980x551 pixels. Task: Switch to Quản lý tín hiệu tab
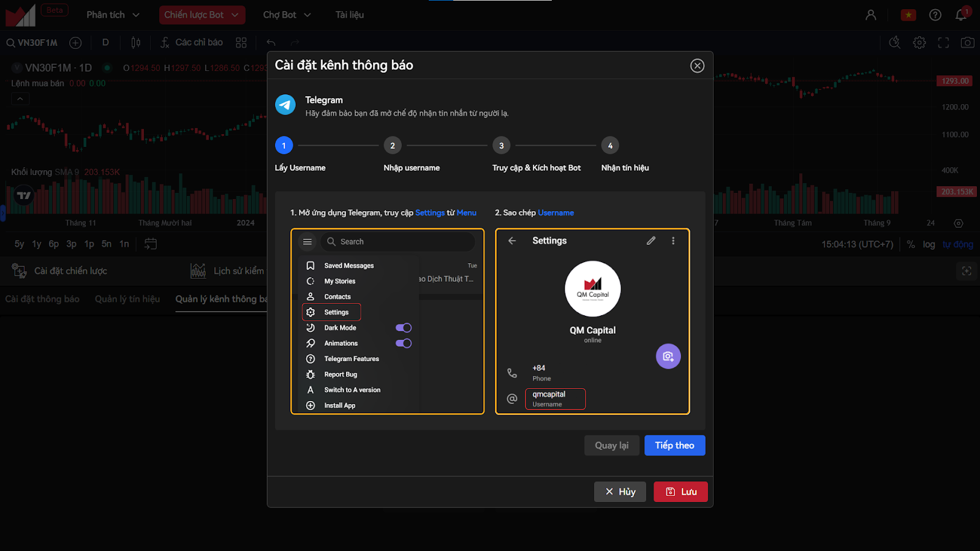coord(127,299)
